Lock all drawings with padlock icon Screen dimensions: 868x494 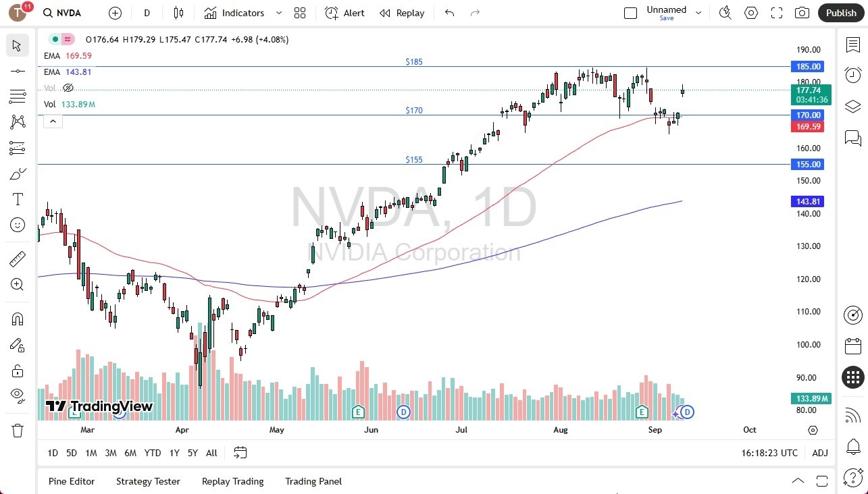tap(17, 370)
